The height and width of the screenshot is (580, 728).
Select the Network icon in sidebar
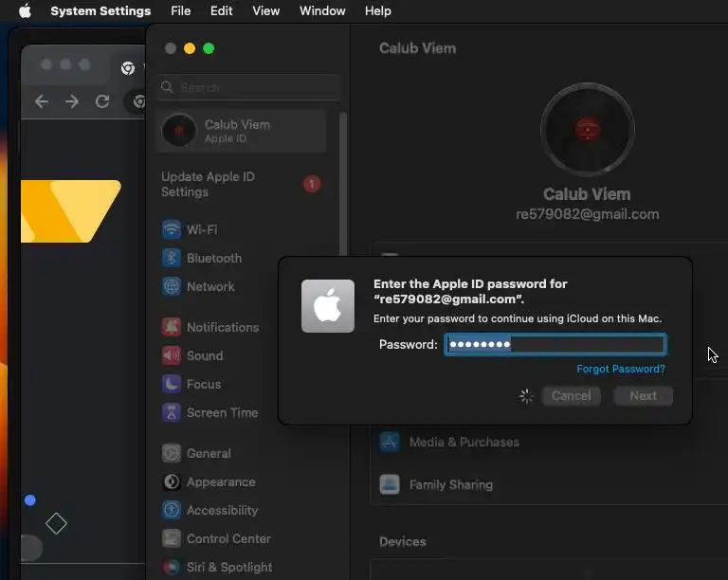click(x=172, y=286)
